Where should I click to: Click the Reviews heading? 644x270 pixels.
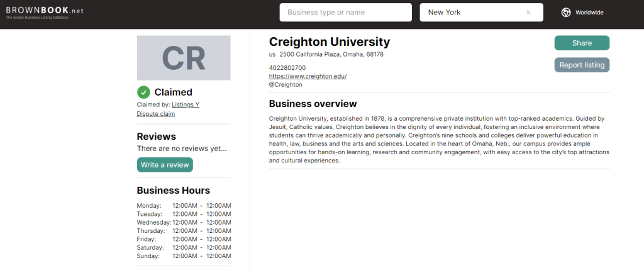coord(156,137)
